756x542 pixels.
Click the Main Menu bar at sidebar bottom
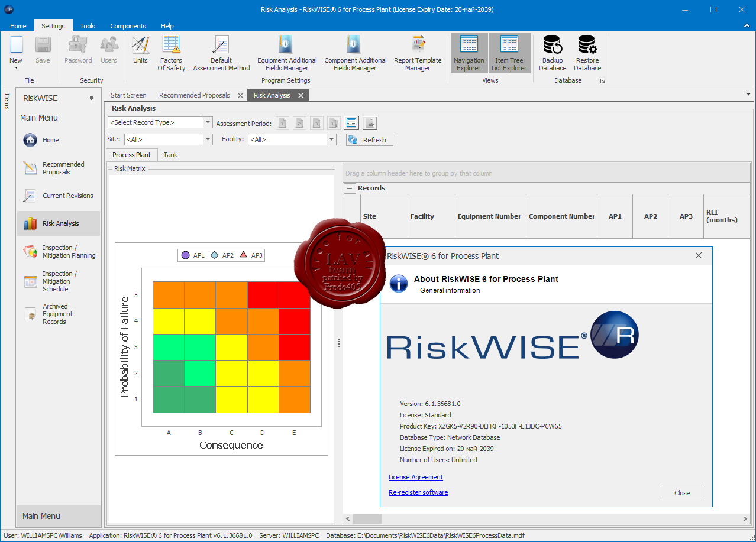pos(59,516)
